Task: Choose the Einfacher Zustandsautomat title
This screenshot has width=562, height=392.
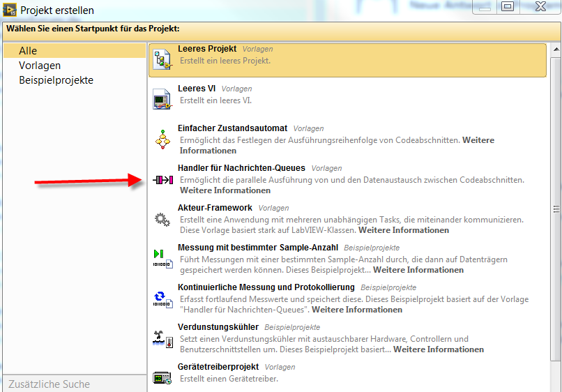Action: tap(233, 128)
